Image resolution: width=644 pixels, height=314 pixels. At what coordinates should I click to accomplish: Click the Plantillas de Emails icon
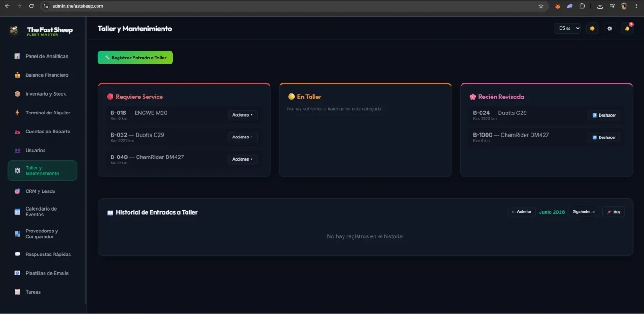tap(17, 273)
